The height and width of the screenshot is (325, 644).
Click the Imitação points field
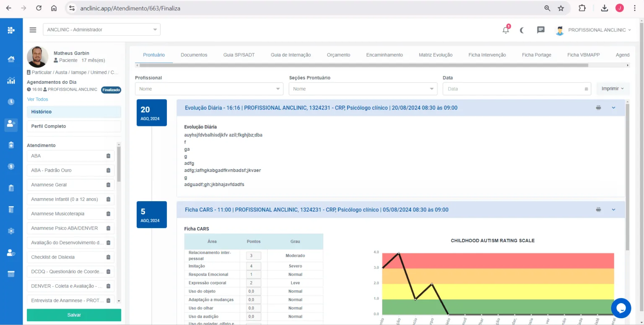tap(253, 266)
